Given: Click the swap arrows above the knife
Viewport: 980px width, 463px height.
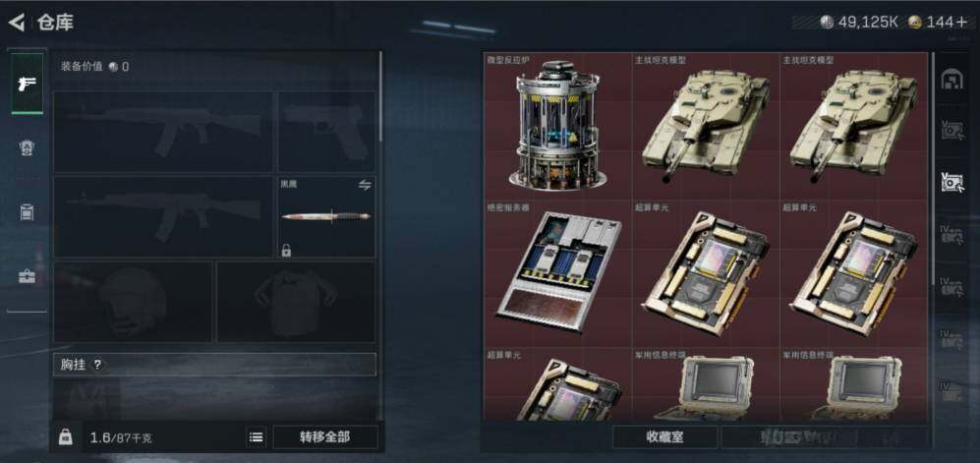Looking at the screenshot, I should coord(365,185).
